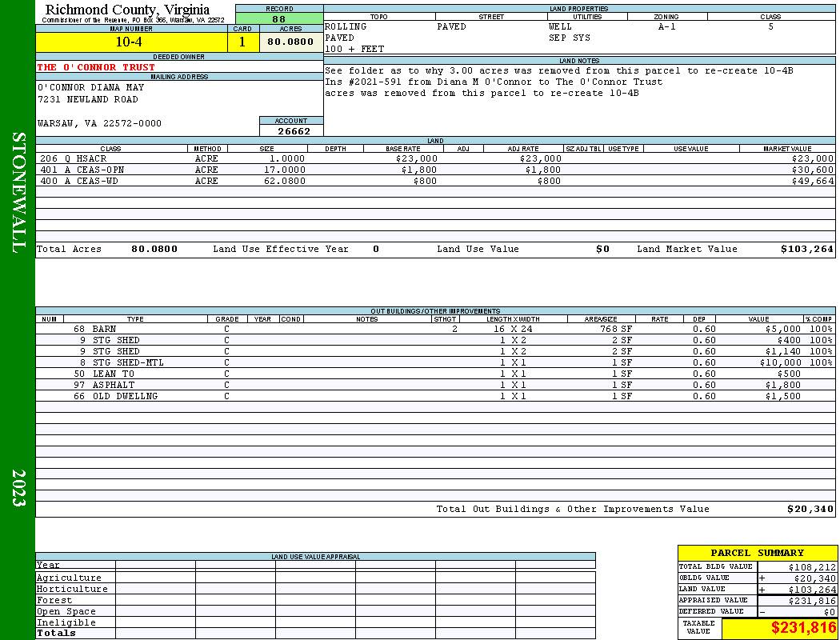The image size is (840, 640).
Task: Click barn area 768 SF
Action: 615,329
